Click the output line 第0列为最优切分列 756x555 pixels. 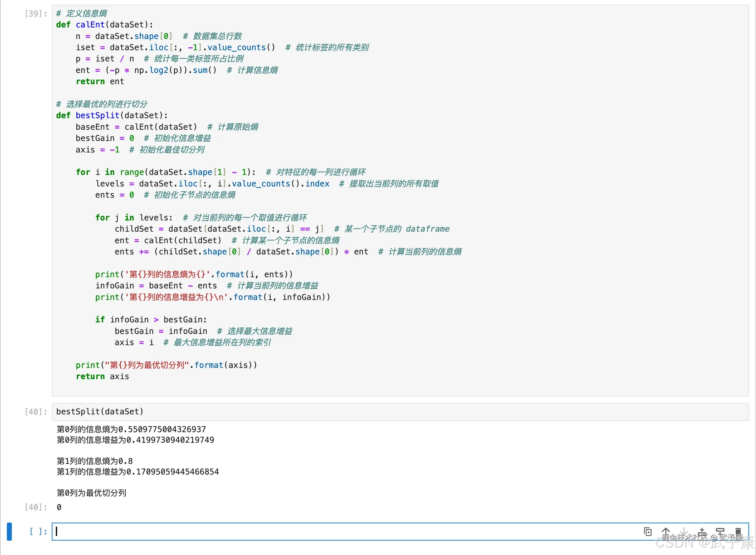tap(91, 493)
